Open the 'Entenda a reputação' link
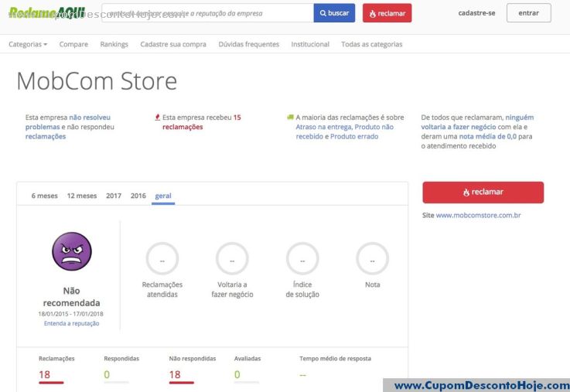This screenshot has height=392, width=570. click(x=71, y=323)
